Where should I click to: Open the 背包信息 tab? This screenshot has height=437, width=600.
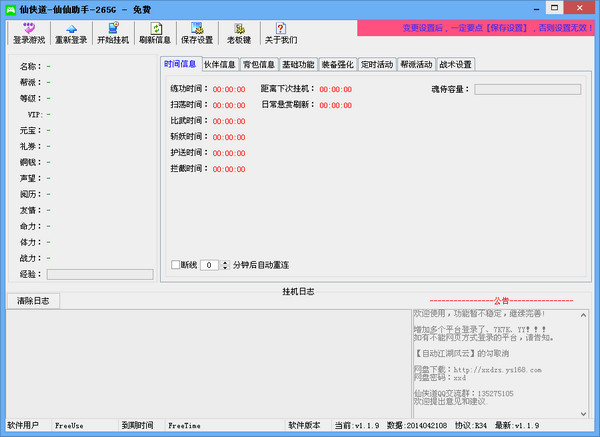tap(260, 64)
